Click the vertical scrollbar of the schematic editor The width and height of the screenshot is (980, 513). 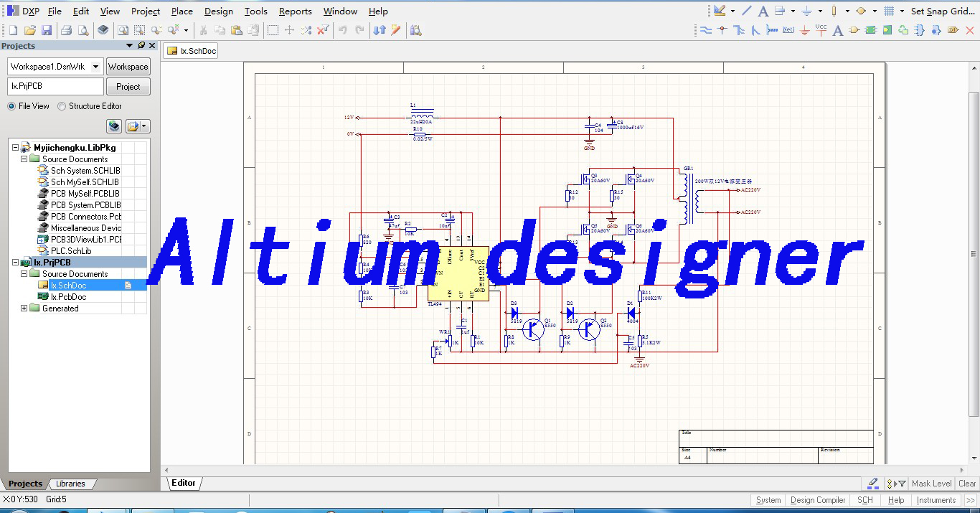click(x=974, y=251)
